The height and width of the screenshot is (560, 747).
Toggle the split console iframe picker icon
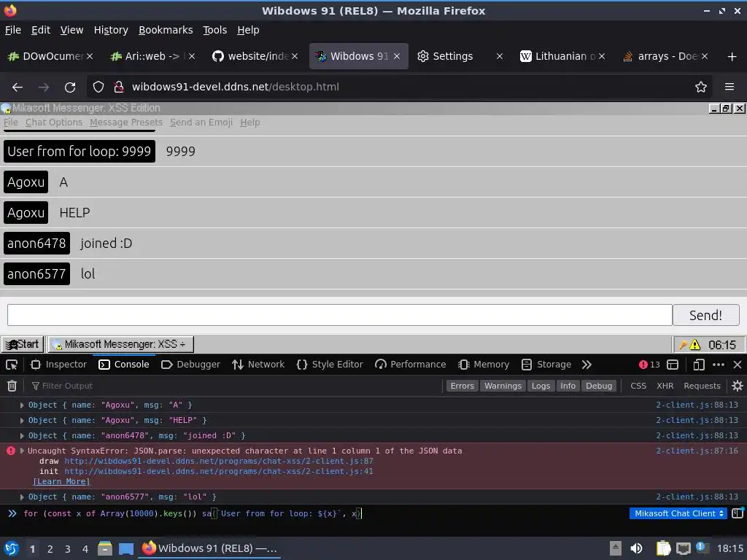pyautogui.click(x=673, y=365)
